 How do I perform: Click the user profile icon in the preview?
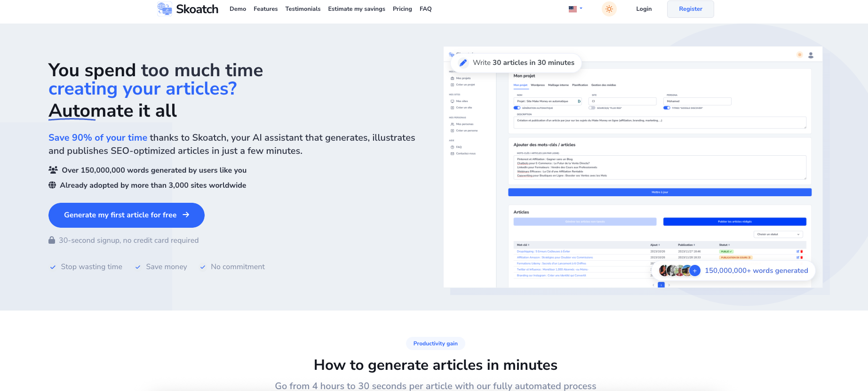click(811, 55)
